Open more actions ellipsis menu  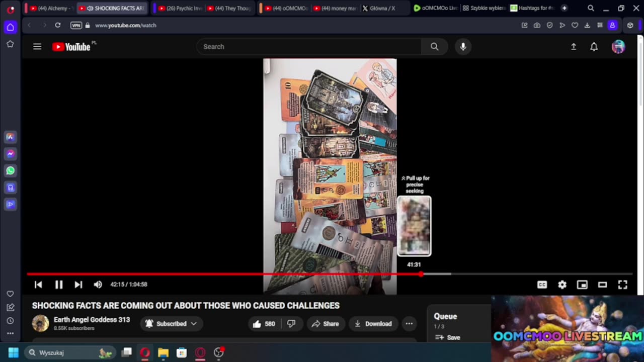tap(409, 324)
